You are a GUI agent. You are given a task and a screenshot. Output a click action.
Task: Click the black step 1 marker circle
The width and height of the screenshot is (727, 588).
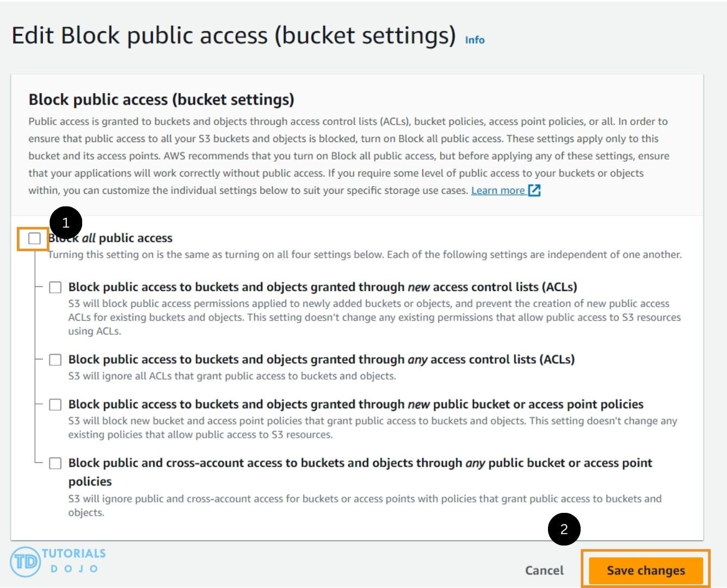click(x=66, y=223)
